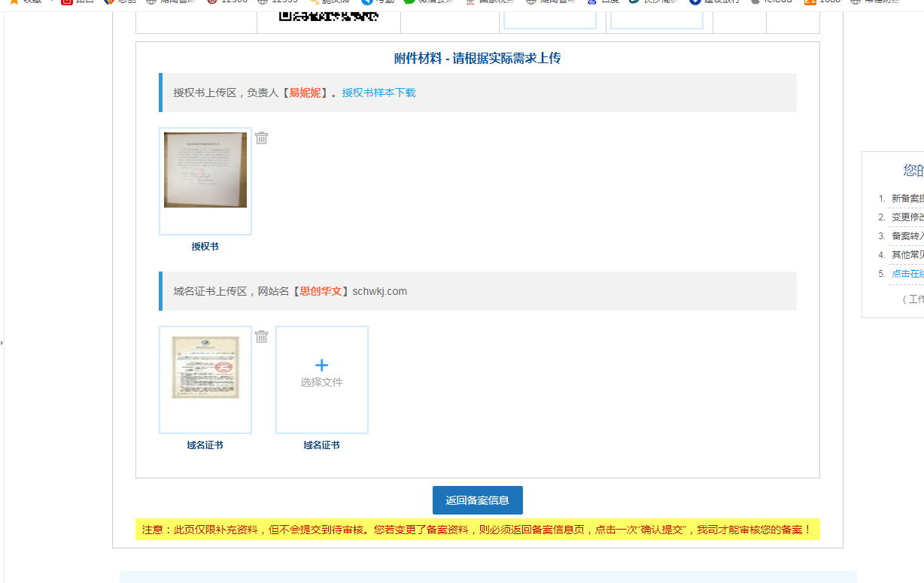This screenshot has height=583, width=924.
Task: Click the 返回备案信息 button
Action: click(478, 499)
